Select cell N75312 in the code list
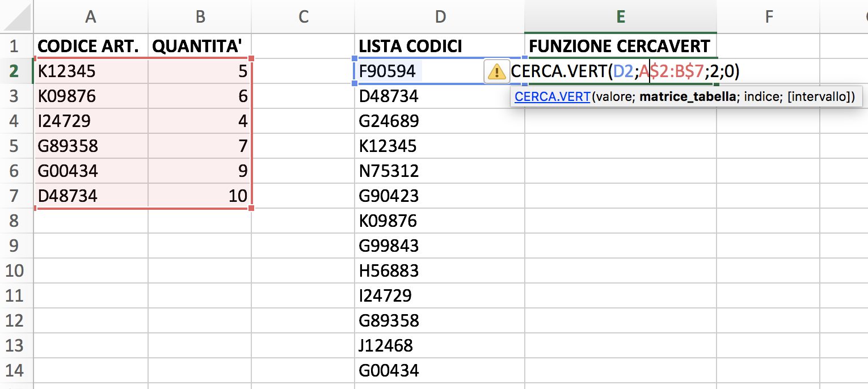Screen dimensions: 868x389 point(440,171)
